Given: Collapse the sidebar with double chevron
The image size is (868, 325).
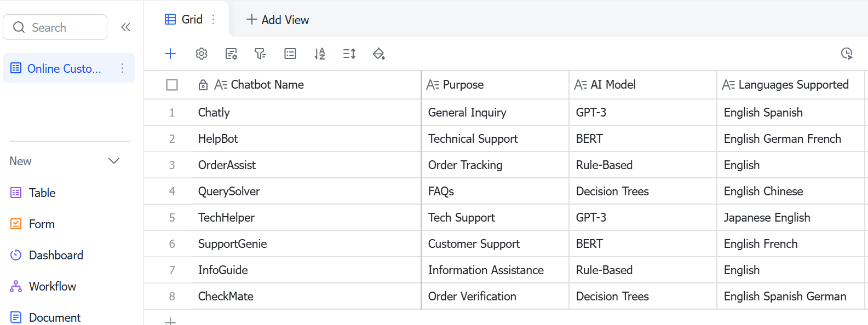Looking at the screenshot, I should pyautogui.click(x=125, y=27).
